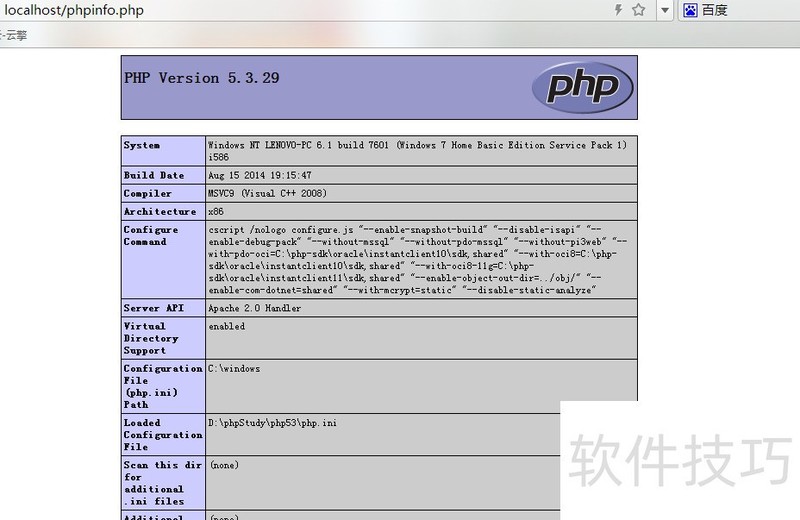This screenshot has width=800, height=520.
Task: Select the (none) value for scan dir
Action: coord(224,465)
